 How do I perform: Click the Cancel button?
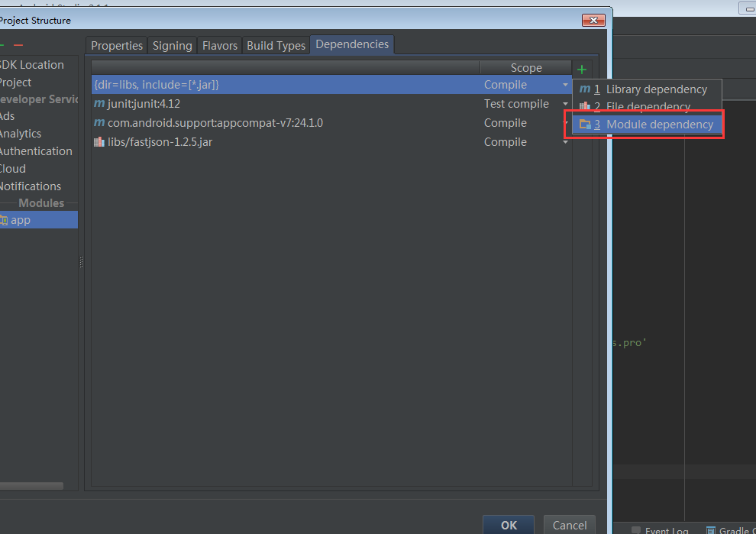(570, 525)
